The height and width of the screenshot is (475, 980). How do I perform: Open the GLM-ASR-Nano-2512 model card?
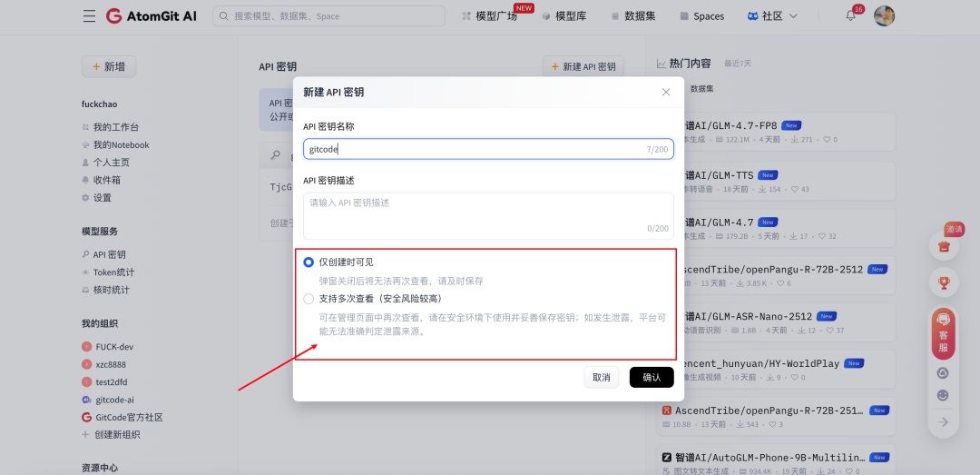point(777,322)
